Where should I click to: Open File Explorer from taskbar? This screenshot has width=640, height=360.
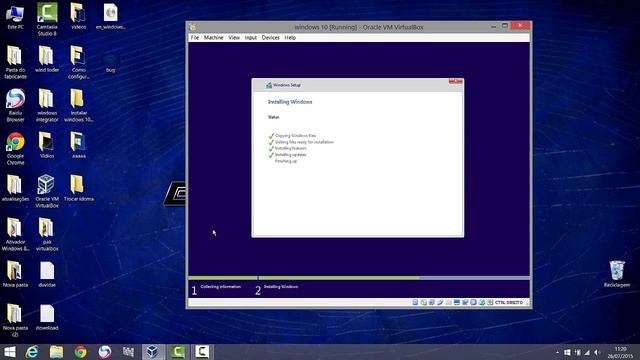pyautogui.click(x=56, y=352)
